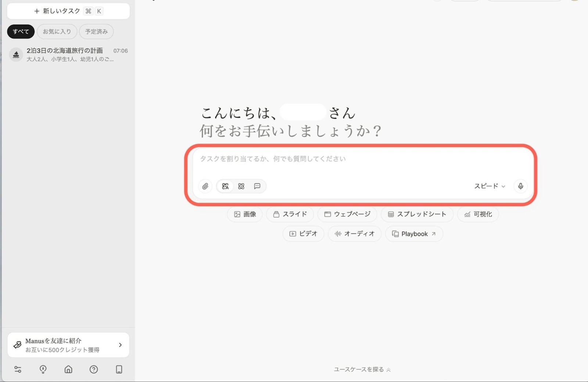The width and height of the screenshot is (588, 382).
Task: Switch to chat mode speech bubble icon
Action: tap(257, 186)
